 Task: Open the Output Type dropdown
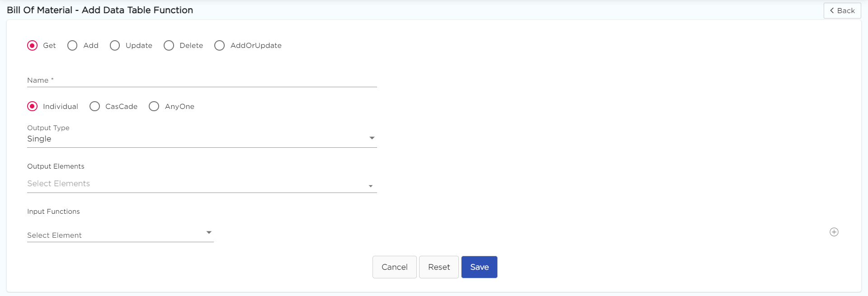[x=199, y=139]
